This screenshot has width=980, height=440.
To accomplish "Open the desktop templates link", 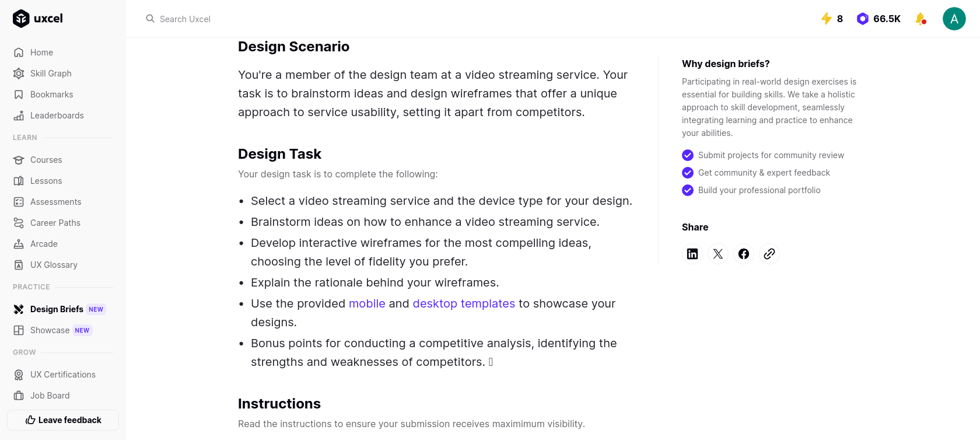I will click(x=463, y=303).
